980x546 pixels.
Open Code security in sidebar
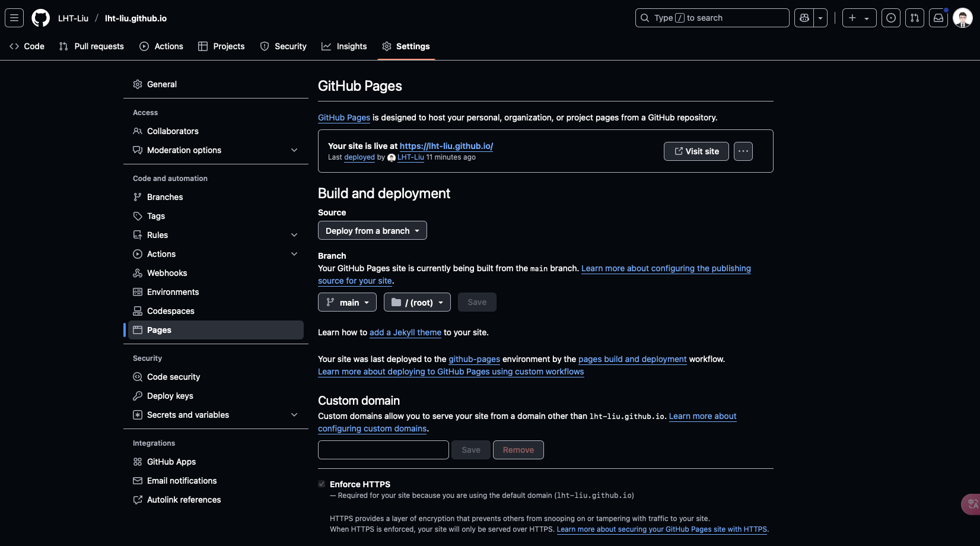tap(216, 377)
